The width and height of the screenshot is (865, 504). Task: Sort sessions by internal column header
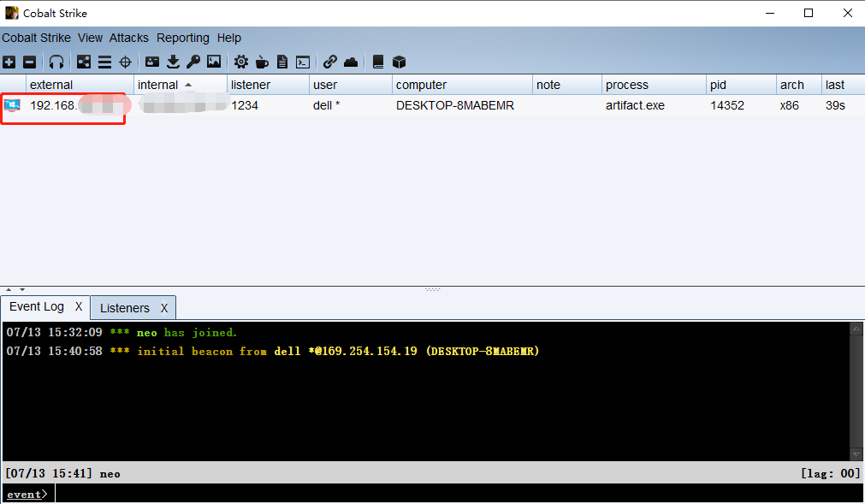tap(181, 85)
